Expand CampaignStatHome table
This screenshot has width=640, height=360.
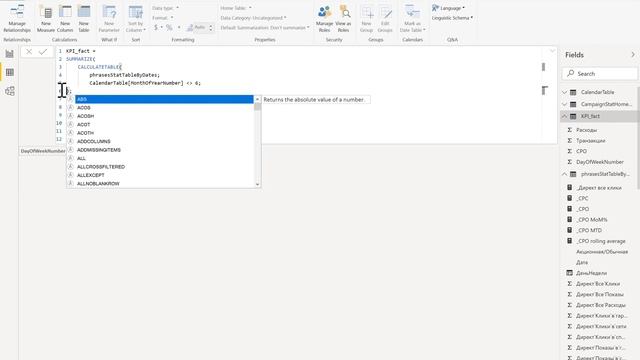[x=564, y=104]
